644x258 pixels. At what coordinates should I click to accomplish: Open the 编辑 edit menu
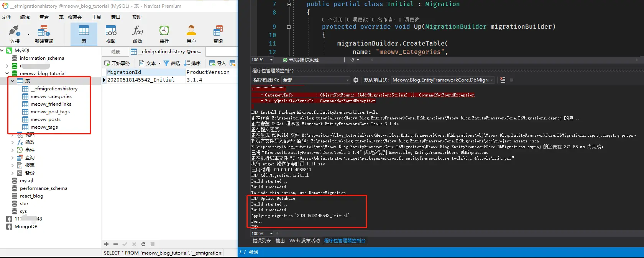(25, 17)
